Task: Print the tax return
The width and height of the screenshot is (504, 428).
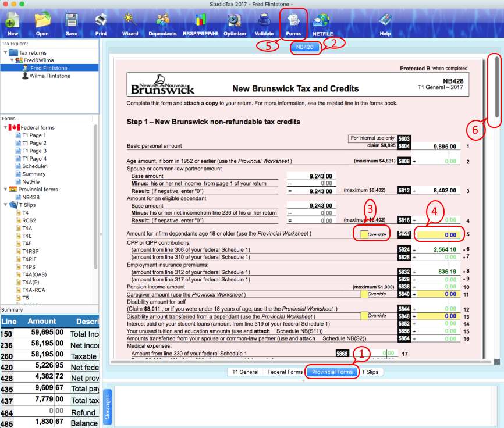Action: pos(101,23)
